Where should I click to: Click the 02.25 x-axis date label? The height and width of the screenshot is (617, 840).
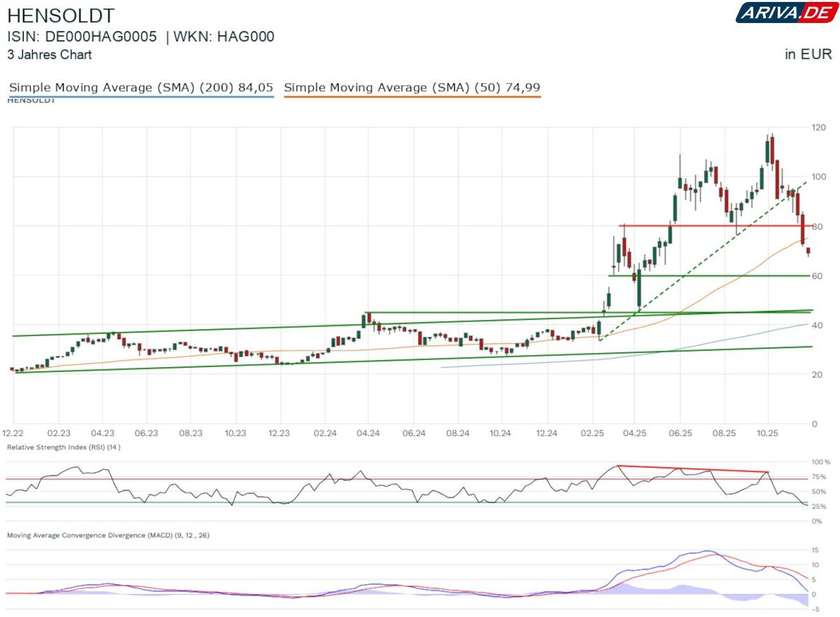(x=591, y=434)
